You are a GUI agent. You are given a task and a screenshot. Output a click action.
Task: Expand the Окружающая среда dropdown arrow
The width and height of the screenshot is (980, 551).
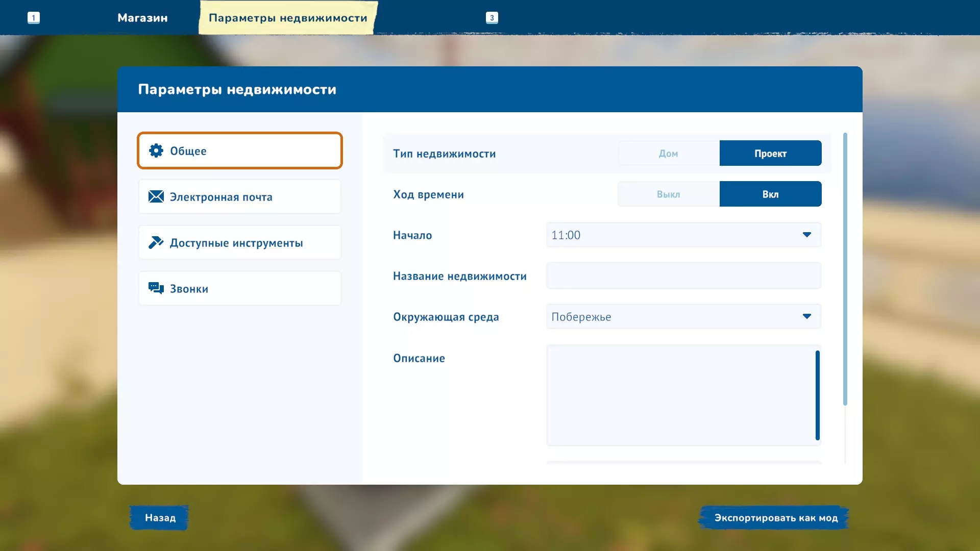coord(806,316)
